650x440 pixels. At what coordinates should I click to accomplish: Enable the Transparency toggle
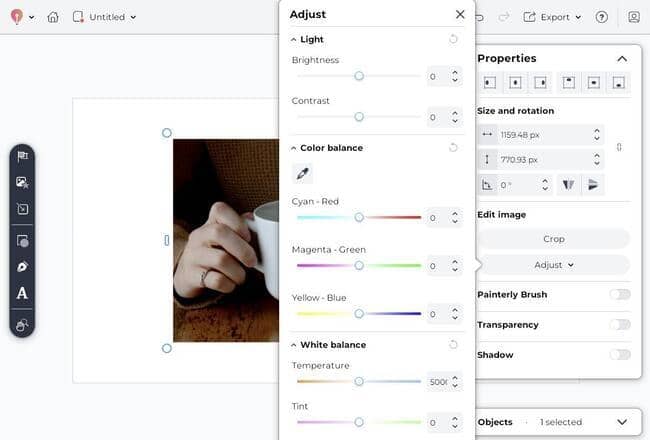(x=620, y=324)
